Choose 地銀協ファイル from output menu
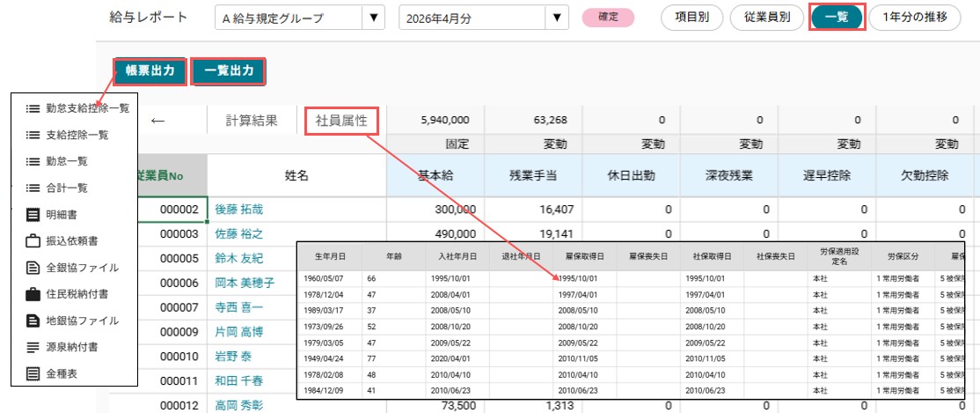980x413 pixels. point(82,321)
